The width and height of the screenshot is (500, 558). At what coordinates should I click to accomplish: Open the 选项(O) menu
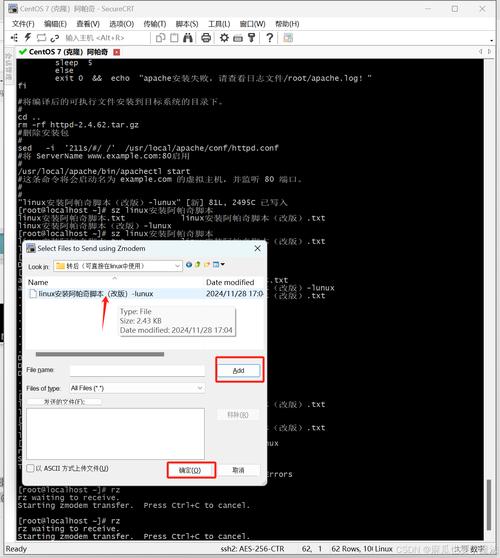121,24
